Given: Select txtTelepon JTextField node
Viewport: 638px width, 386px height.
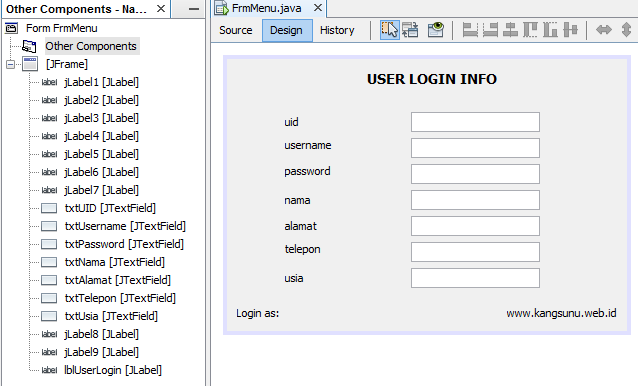Looking at the screenshot, I should pos(120,298).
